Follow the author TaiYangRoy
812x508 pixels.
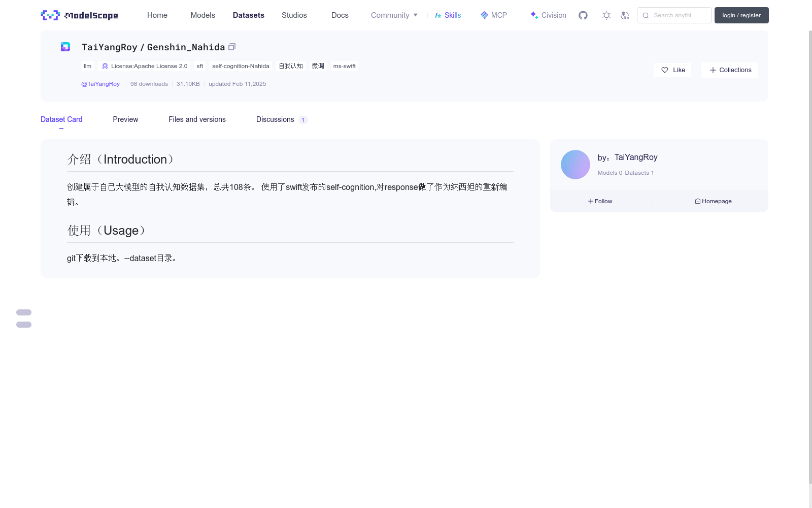point(600,201)
